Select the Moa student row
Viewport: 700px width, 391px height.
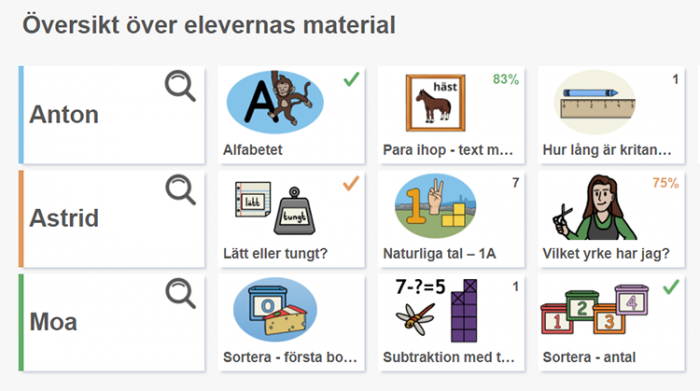coord(112,322)
